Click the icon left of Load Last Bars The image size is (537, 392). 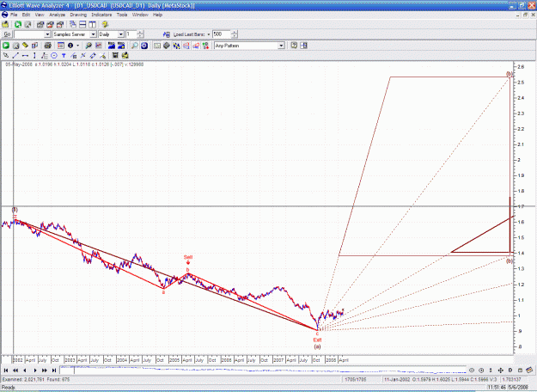click(x=167, y=34)
